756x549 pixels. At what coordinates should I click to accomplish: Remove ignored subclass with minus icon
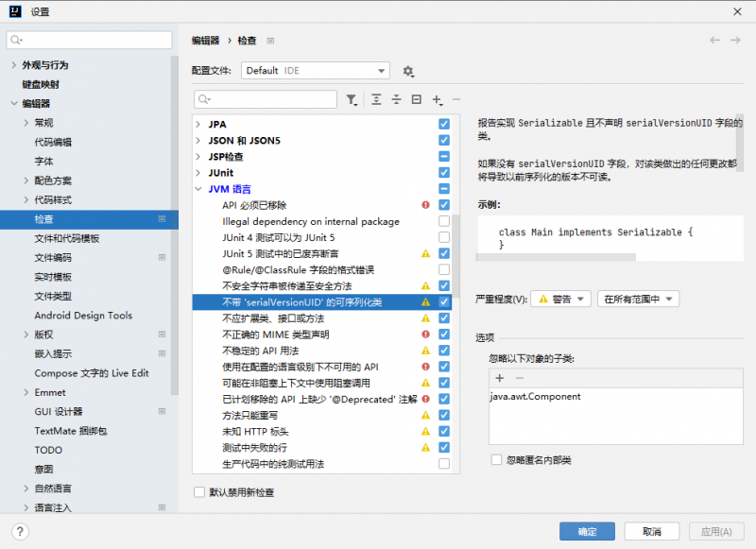[x=519, y=378]
